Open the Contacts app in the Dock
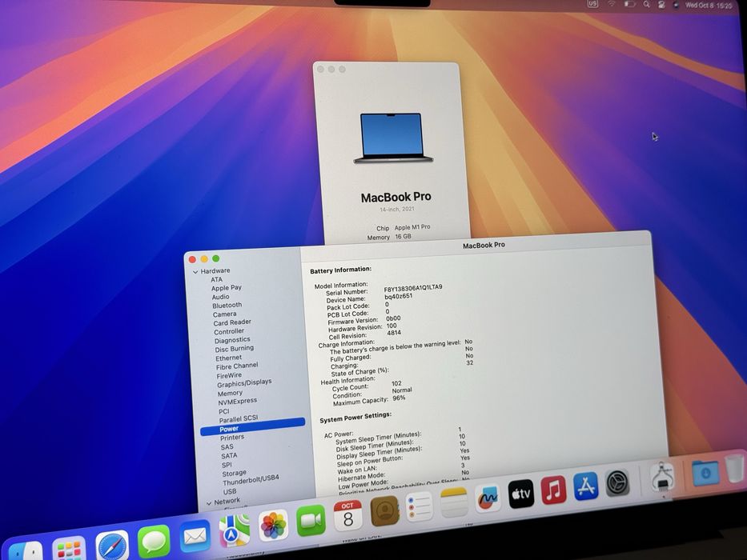747x560 pixels. (x=384, y=511)
